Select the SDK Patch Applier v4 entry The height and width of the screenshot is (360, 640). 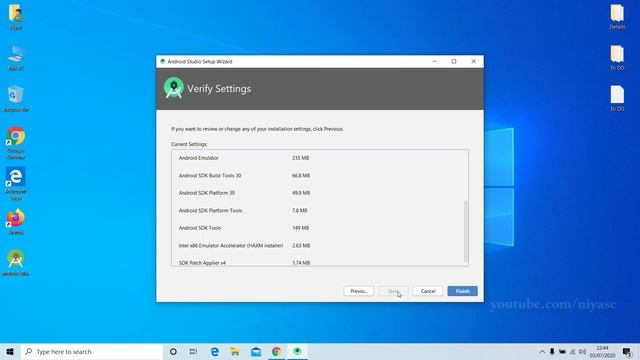(202, 262)
